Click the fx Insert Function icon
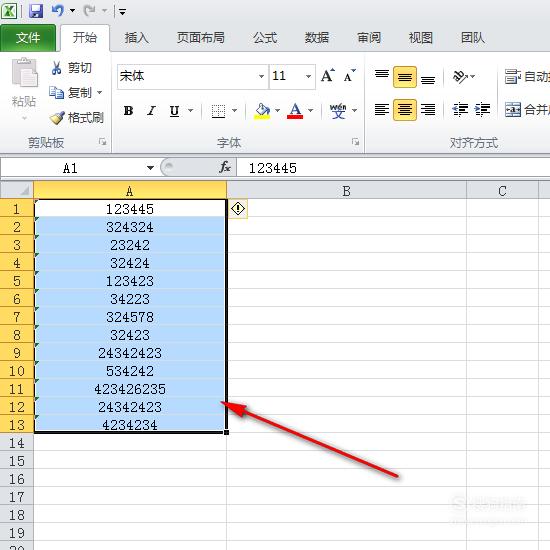 click(224, 167)
